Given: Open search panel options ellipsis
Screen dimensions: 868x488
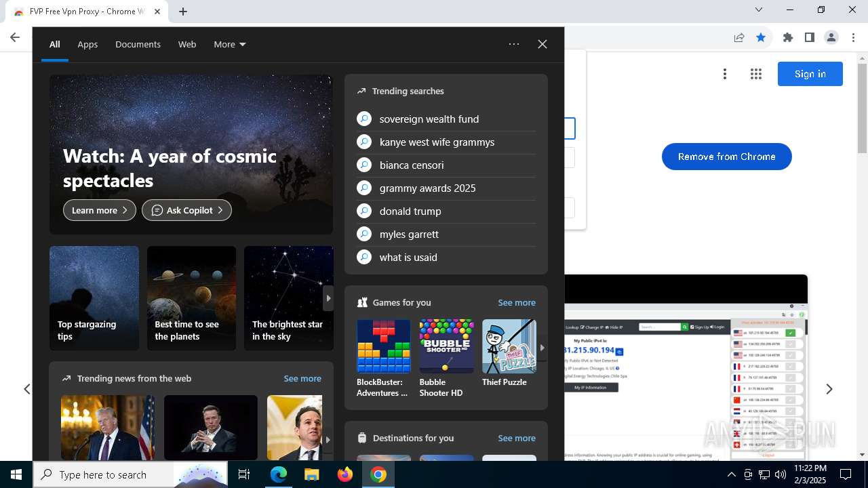Looking at the screenshot, I should [514, 44].
